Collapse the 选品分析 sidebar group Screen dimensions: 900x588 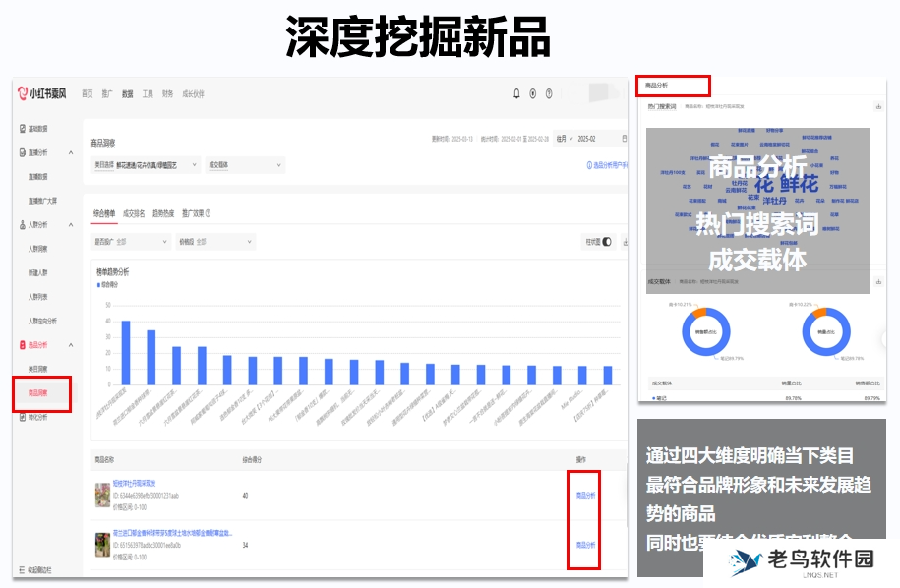(71, 345)
